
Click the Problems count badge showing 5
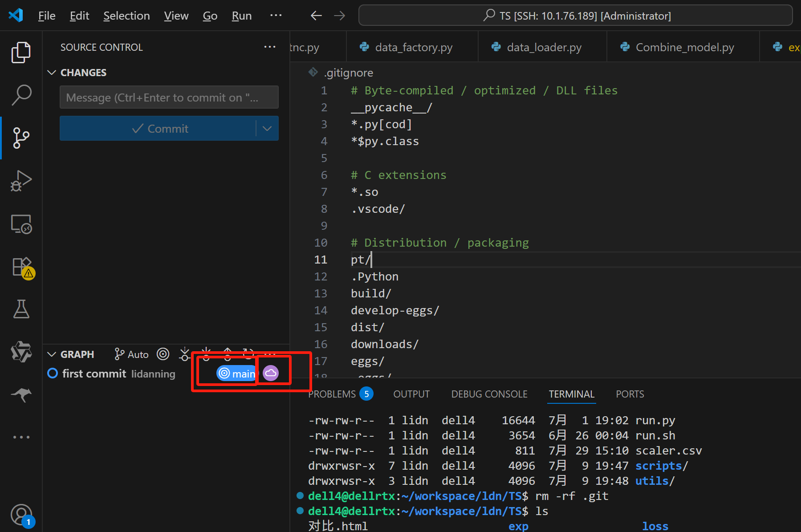(x=366, y=394)
